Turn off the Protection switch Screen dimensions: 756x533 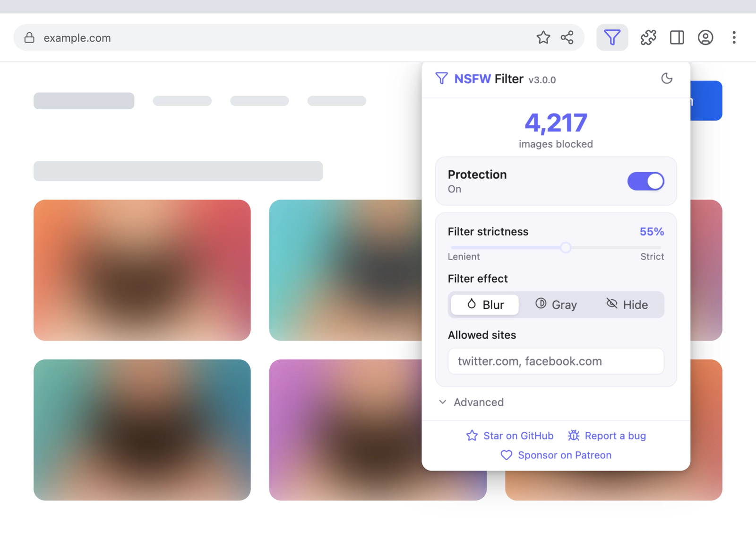tap(645, 181)
